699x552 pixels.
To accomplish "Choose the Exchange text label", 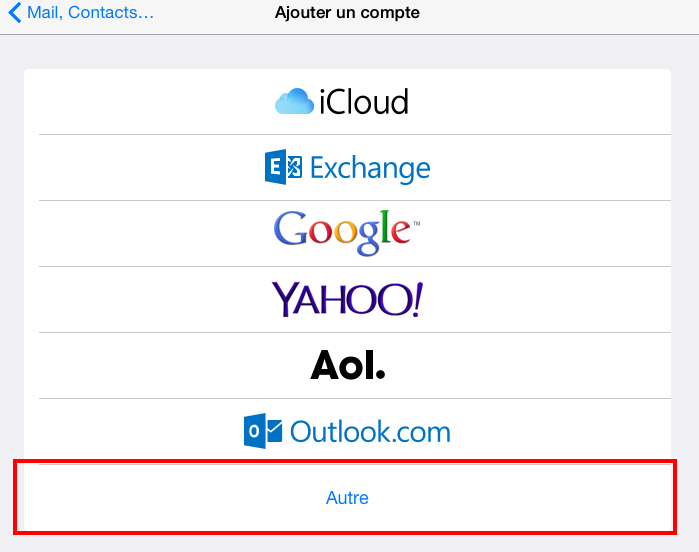I will tap(370, 167).
